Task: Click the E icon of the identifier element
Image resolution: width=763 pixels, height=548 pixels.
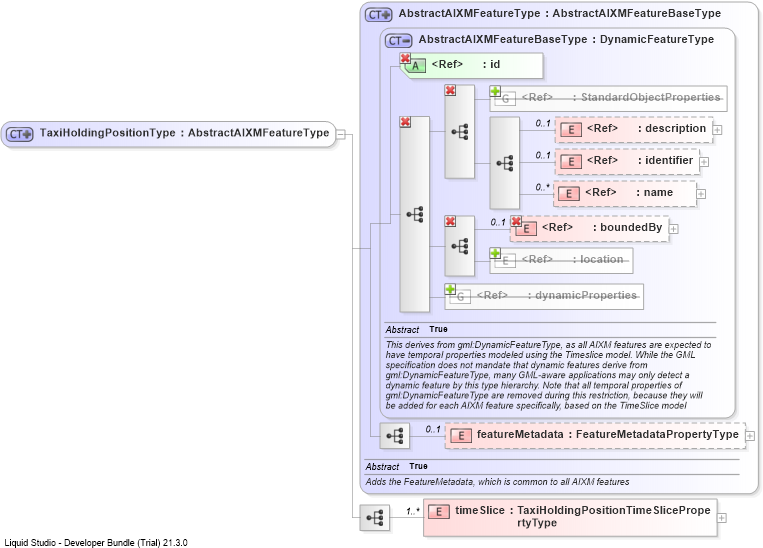Action: tap(571, 162)
